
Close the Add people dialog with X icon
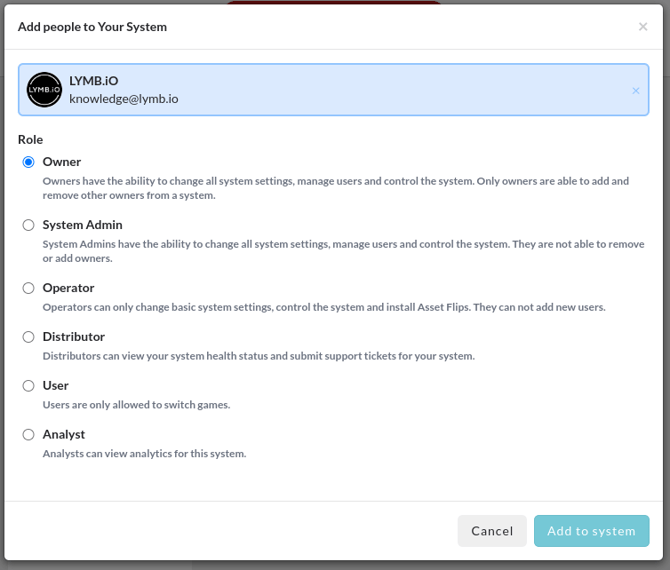[x=643, y=27]
